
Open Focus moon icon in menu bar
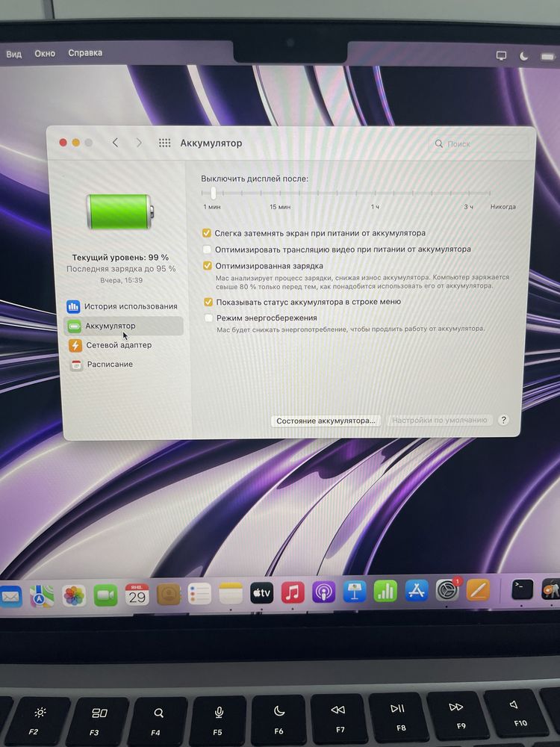524,56
